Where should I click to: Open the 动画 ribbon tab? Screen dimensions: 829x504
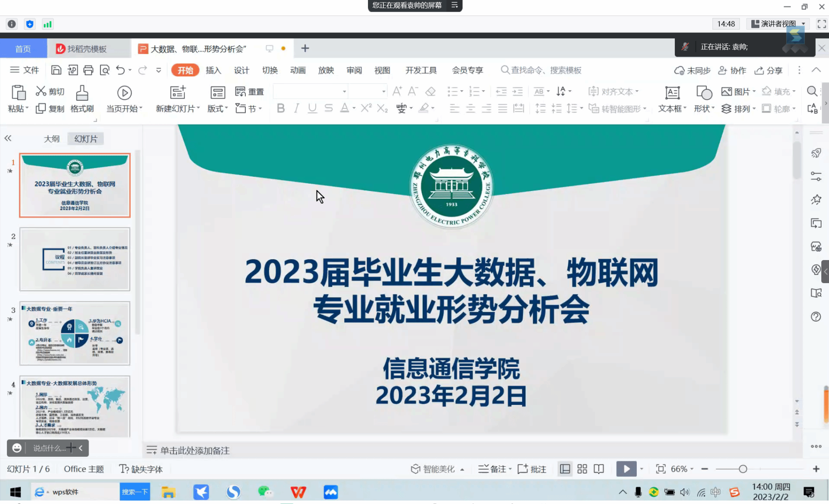pos(298,70)
